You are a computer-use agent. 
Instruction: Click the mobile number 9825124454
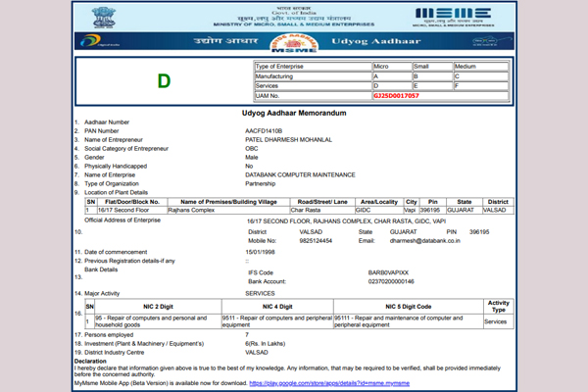(x=316, y=241)
